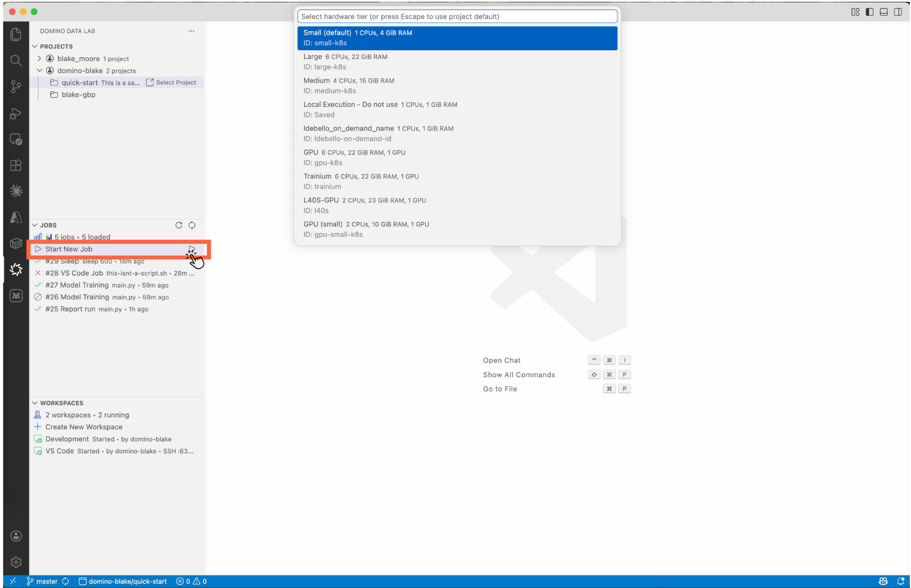This screenshot has width=911, height=588.
Task: Click the master branch in the status bar
Action: 43,581
